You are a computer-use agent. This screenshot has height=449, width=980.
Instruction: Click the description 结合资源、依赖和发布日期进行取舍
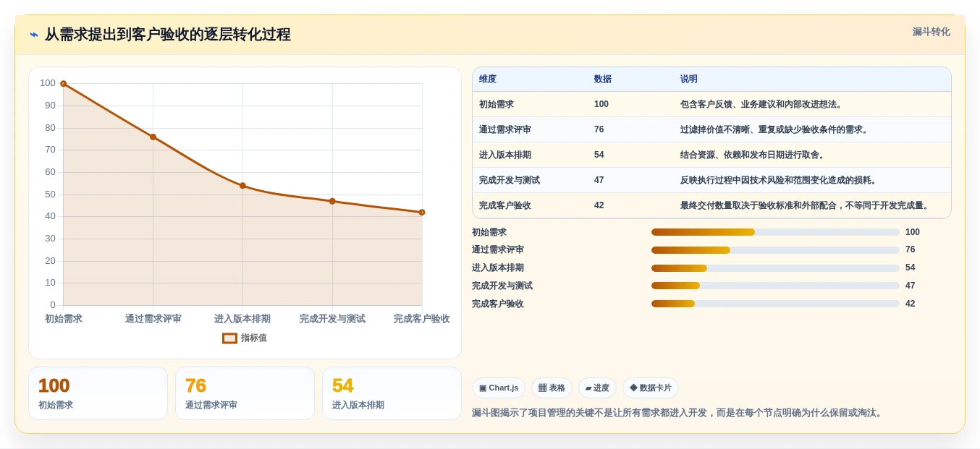point(753,155)
